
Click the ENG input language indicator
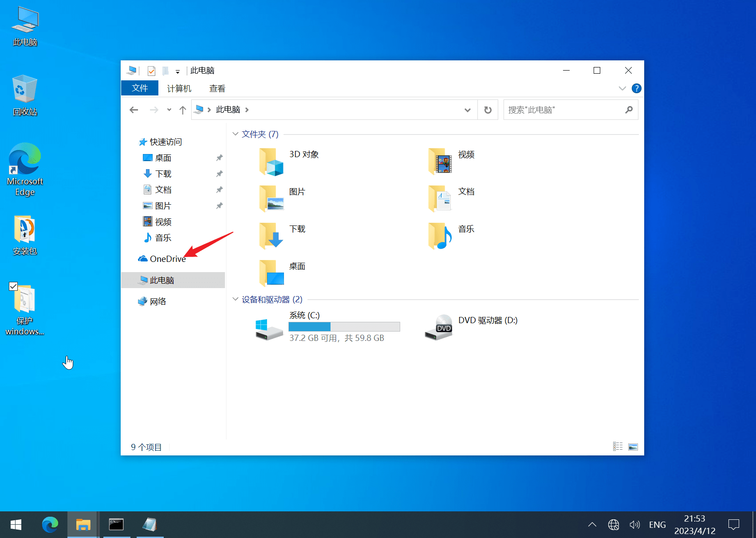[x=658, y=525]
